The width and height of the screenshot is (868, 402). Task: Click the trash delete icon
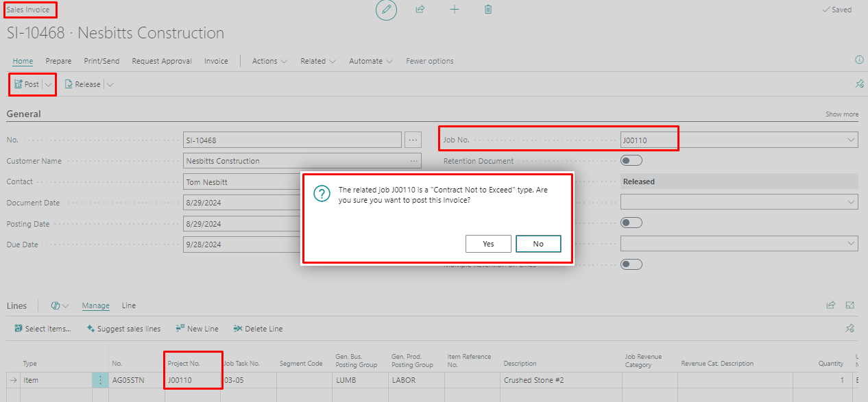(488, 10)
